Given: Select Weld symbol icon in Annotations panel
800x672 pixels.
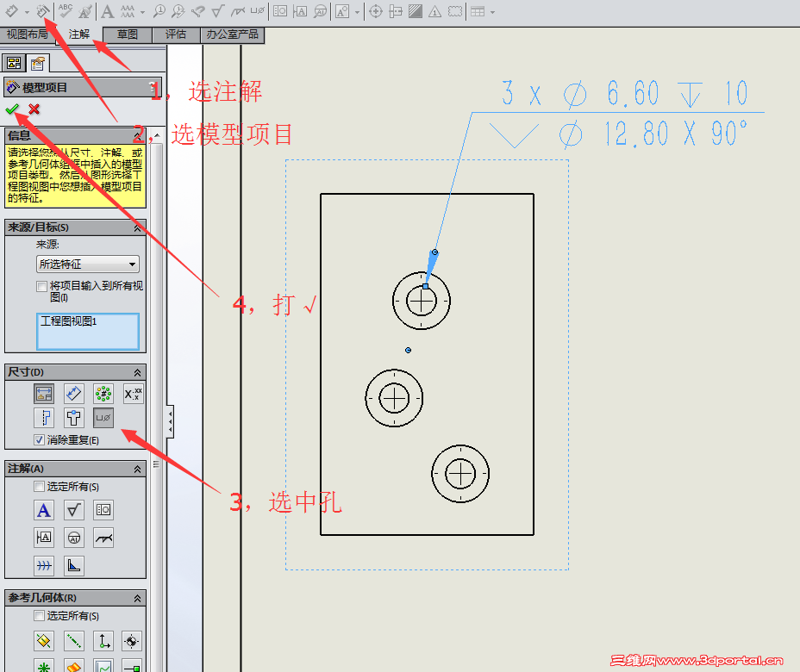Looking at the screenshot, I should (x=103, y=538).
